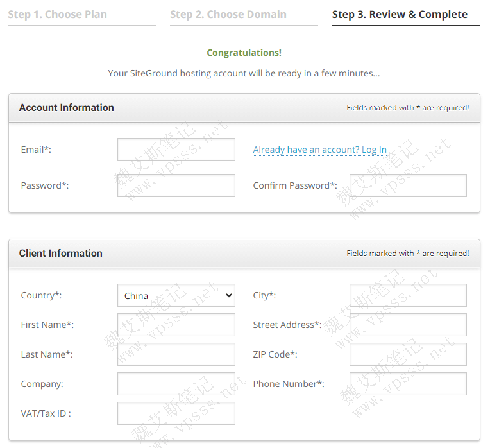Screen dimensions: 490x448
Task: Focus the Last Name text field
Action: click(x=176, y=354)
